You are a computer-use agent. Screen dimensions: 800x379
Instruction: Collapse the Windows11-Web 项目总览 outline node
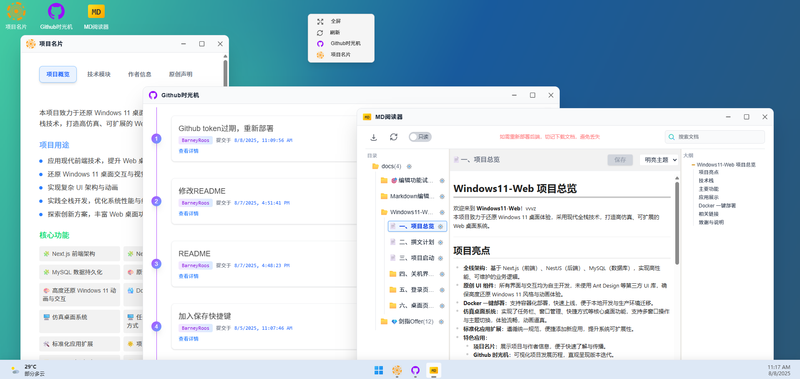(x=693, y=165)
